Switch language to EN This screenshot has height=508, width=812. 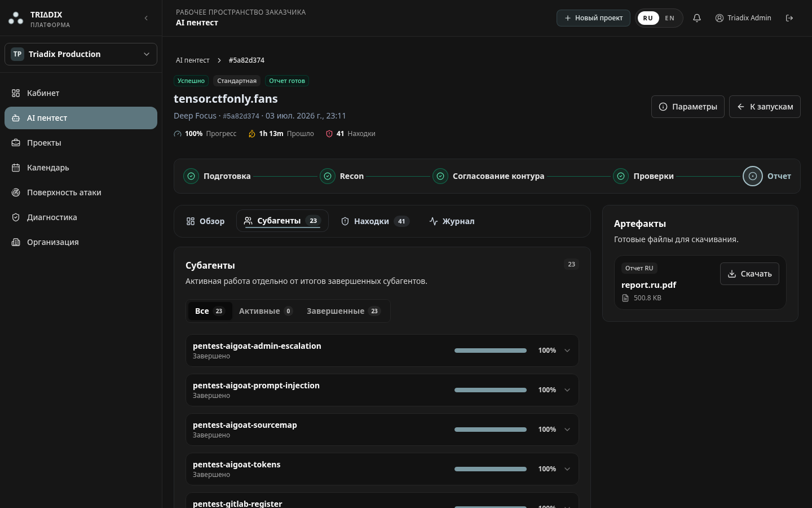[670, 18]
